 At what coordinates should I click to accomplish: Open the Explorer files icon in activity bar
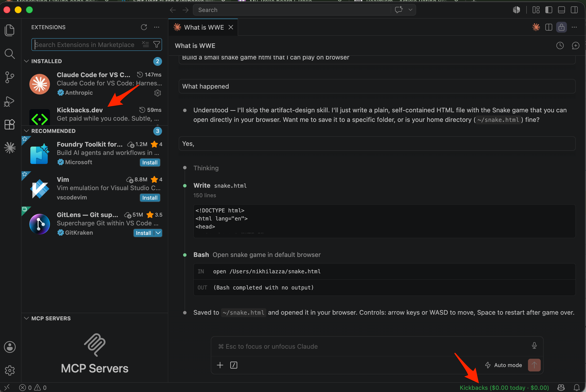(x=10, y=30)
